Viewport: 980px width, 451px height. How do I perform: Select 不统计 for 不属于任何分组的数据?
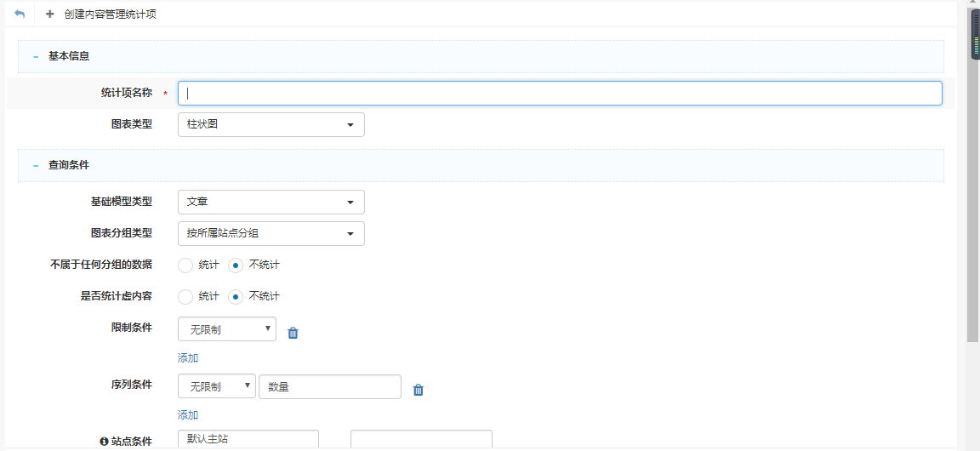pyautogui.click(x=236, y=265)
